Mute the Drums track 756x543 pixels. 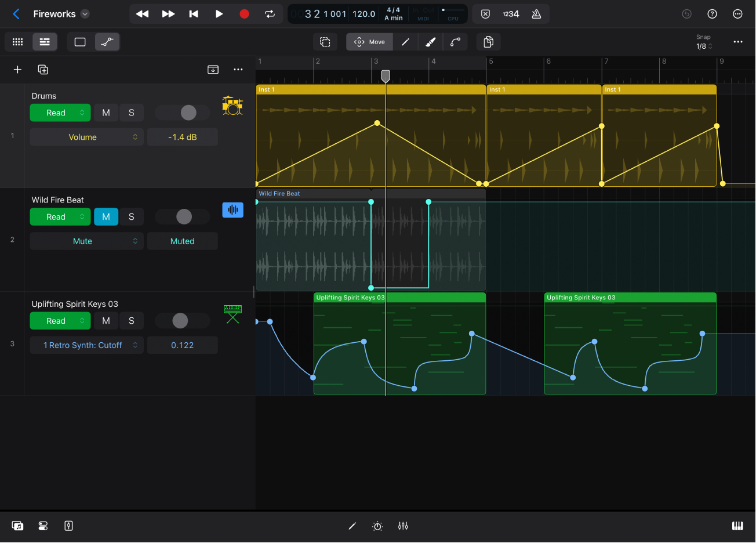point(106,113)
